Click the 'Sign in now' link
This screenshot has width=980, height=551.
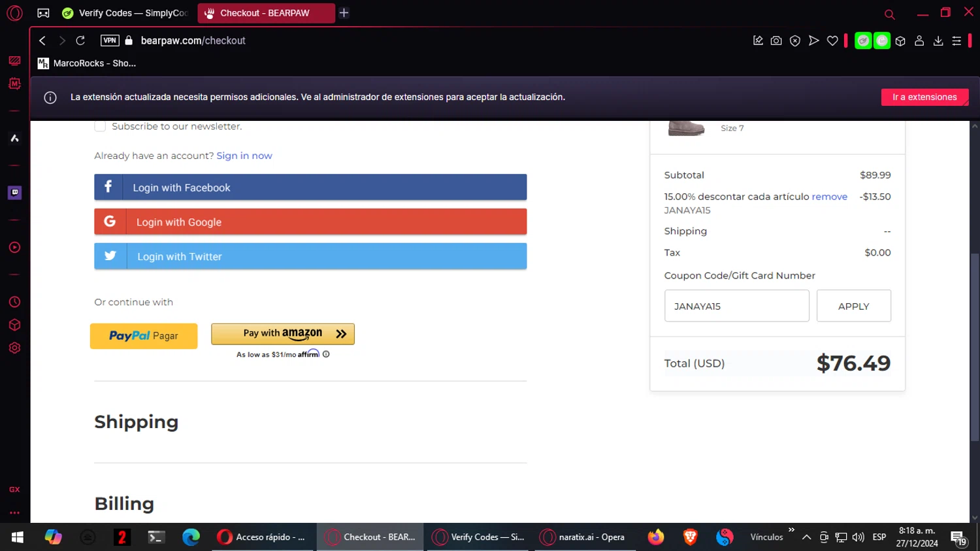point(244,156)
